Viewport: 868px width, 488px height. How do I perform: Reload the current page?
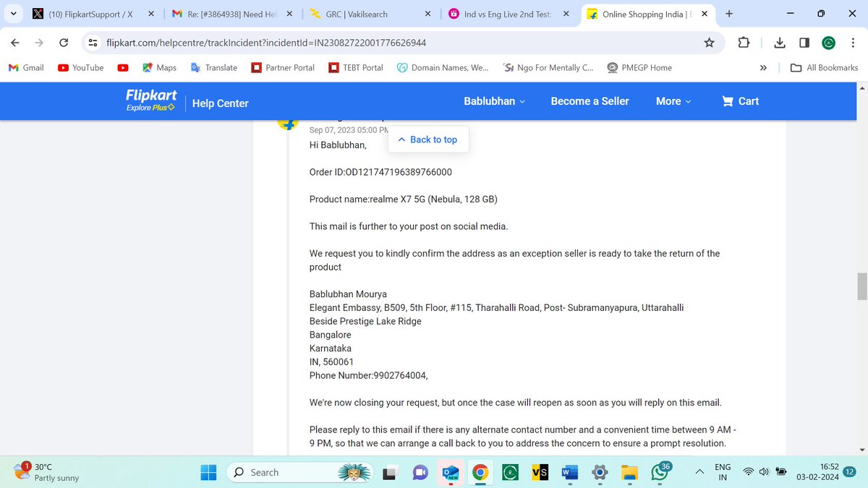tap(64, 43)
